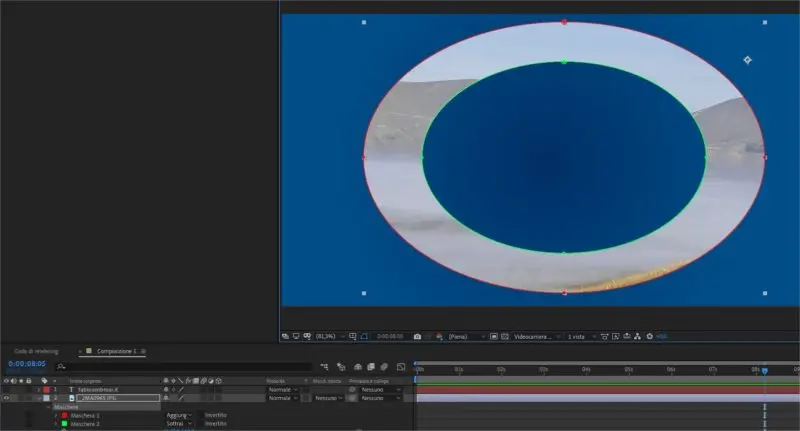Open the 81.3% magnification dropdown
This screenshot has height=431, width=800.
[331, 337]
